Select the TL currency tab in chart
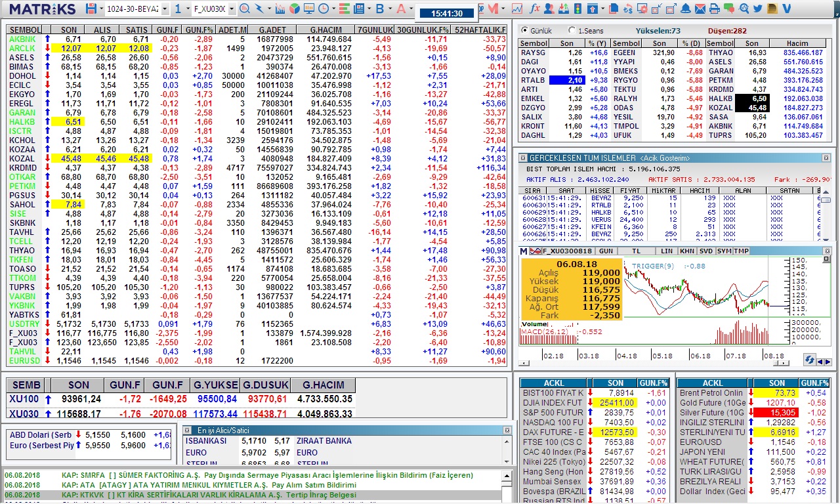Image resolution: width=840 pixels, height=504 pixels. click(x=636, y=251)
